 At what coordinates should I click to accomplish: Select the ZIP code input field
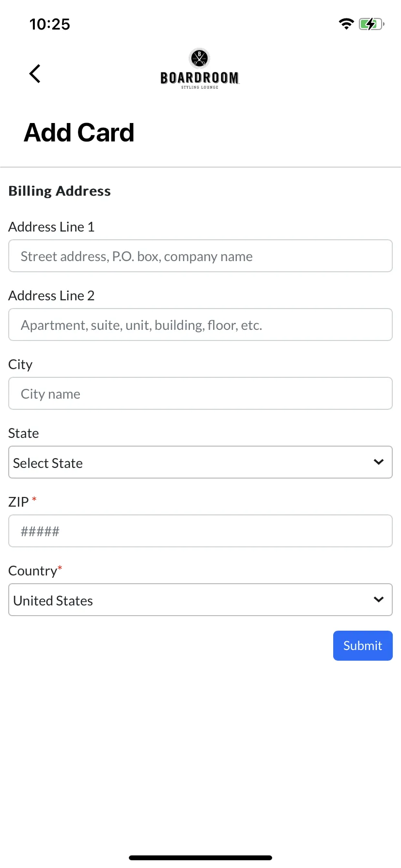click(x=200, y=531)
